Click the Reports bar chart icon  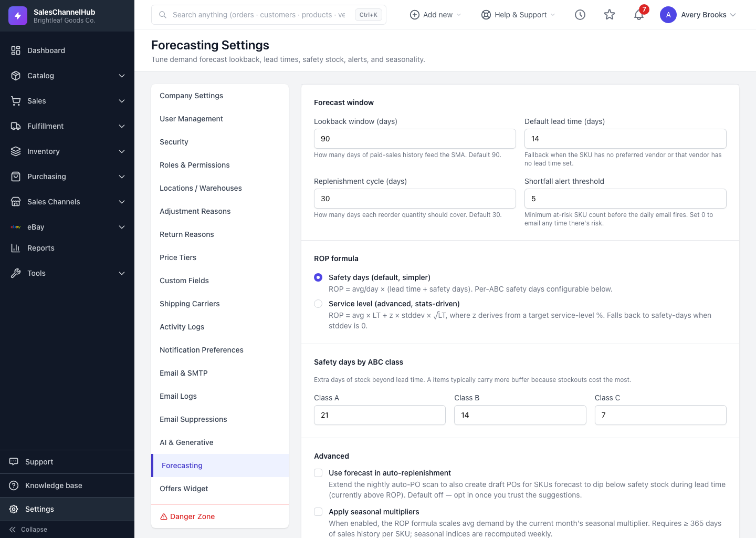pos(16,248)
